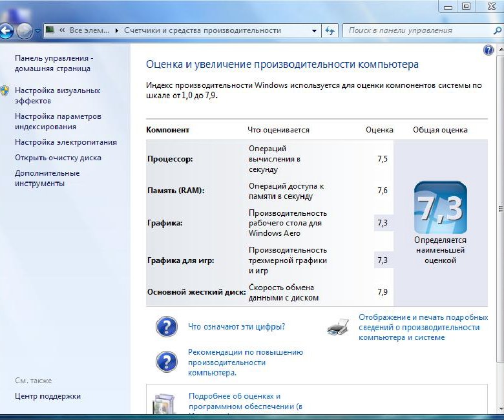
Task: Click the 7,3 overall score badge
Action: 440,207
